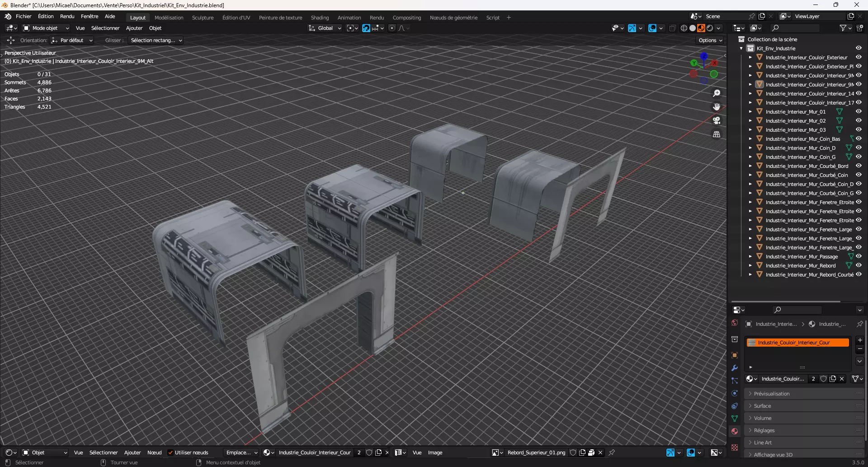
Task: Hide Industrie_Interieur_Mur_01 with eye icon
Action: pyautogui.click(x=859, y=111)
